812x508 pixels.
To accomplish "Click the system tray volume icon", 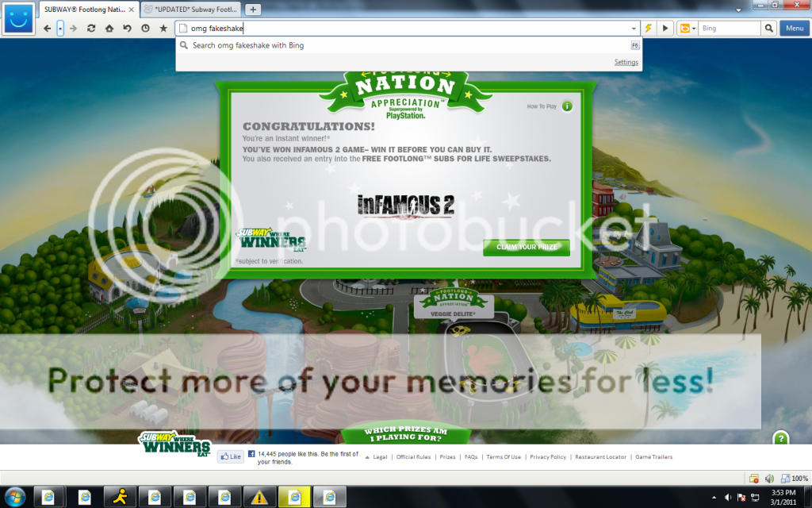I will [x=728, y=498].
